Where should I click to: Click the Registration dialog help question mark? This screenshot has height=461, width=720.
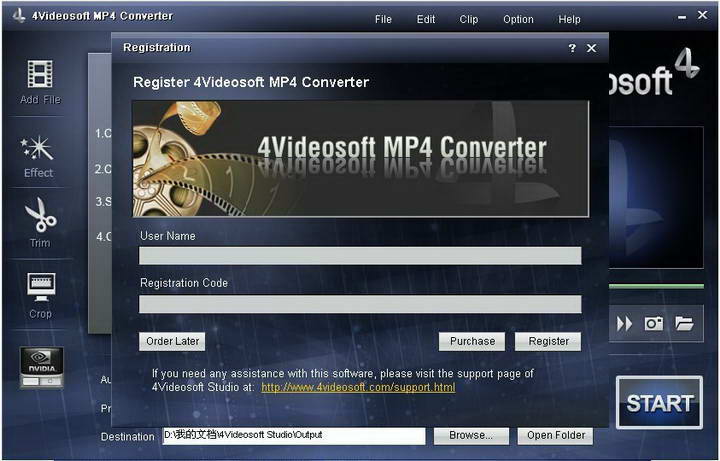572,48
